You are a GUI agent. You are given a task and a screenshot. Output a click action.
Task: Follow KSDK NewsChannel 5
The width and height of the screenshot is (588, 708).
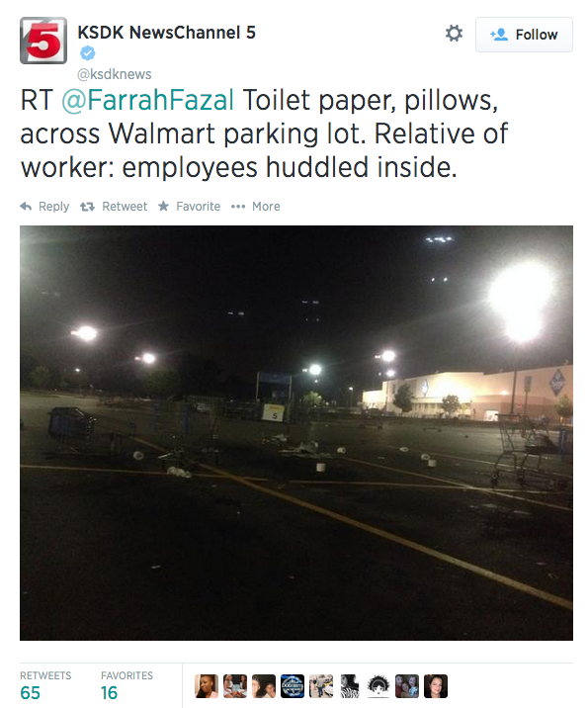(x=524, y=35)
